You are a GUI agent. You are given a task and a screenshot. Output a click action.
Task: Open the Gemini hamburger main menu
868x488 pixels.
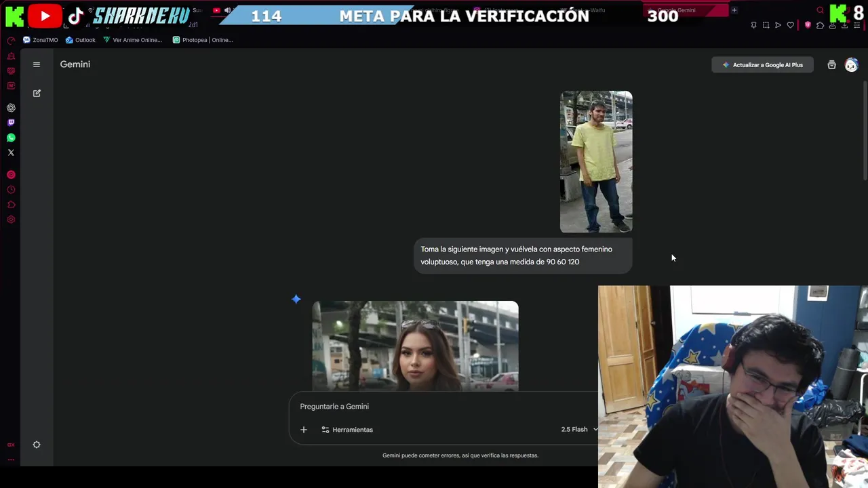(37, 64)
